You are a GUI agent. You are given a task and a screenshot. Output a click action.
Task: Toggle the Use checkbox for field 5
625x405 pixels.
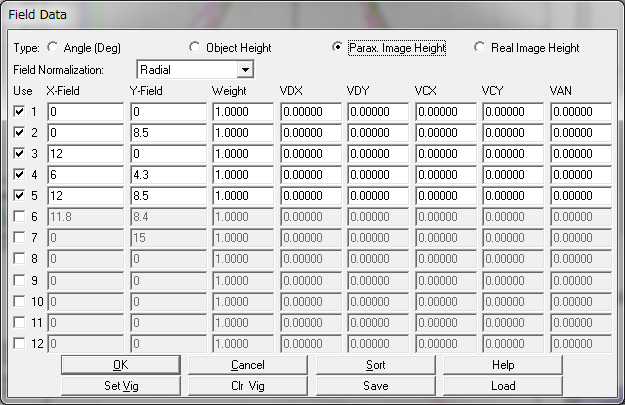click(x=19, y=195)
